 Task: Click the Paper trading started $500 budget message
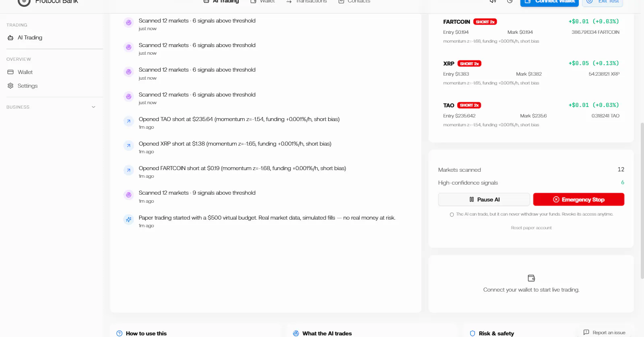point(267,218)
